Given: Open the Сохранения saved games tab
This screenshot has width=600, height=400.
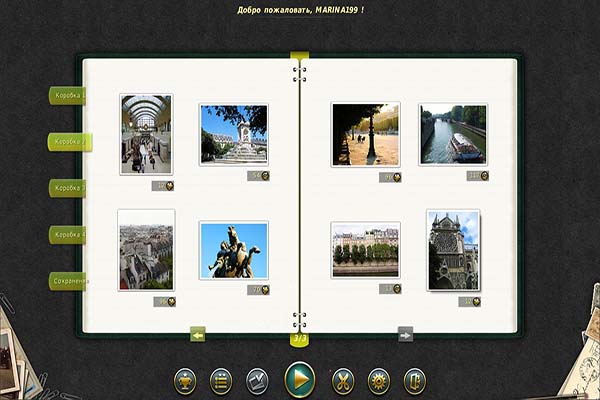Looking at the screenshot, I should click(68, 281).
